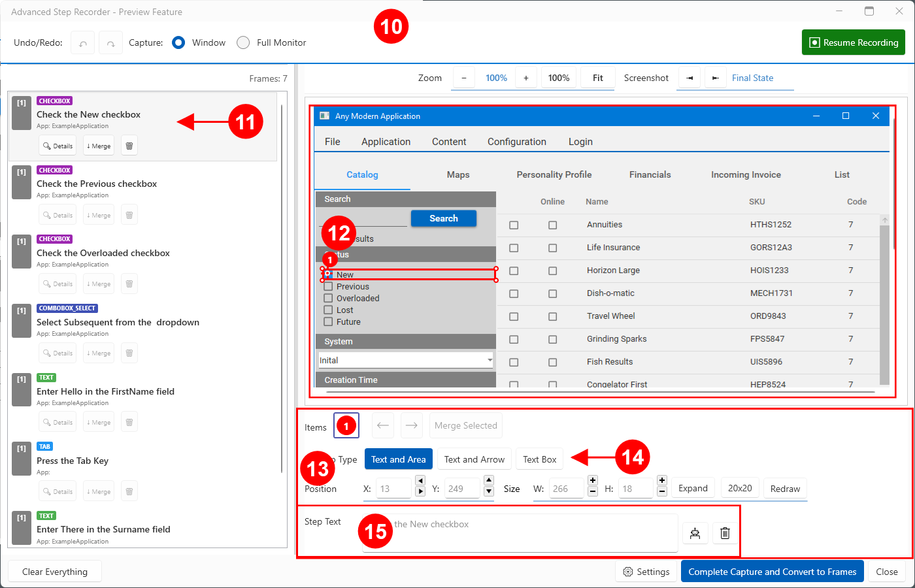This screenshot has height=588, width=915.
Task: Click the trash icon beside Step Text
Action: [725, 533]
